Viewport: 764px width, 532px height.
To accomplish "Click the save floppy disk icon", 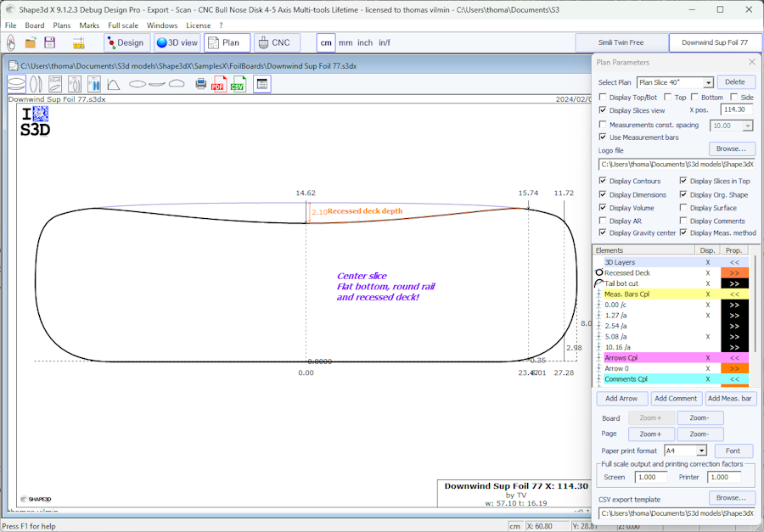I will 50,42.
